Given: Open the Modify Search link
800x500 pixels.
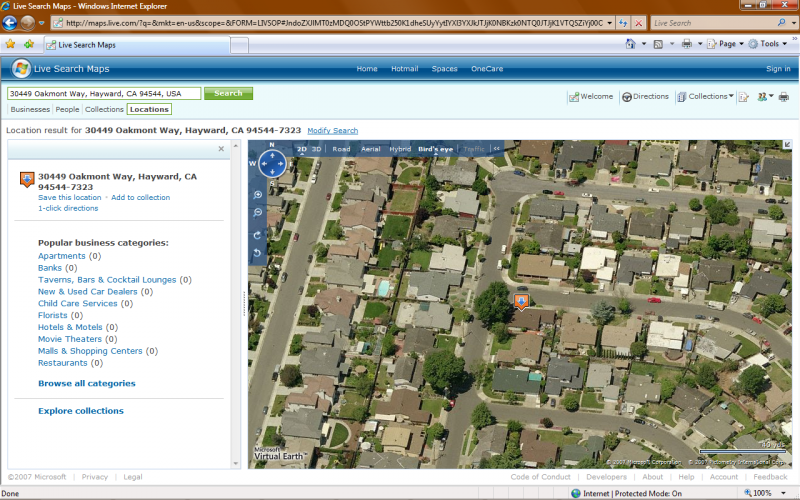Looking at the screenshot, I should [x=332, y=131].
